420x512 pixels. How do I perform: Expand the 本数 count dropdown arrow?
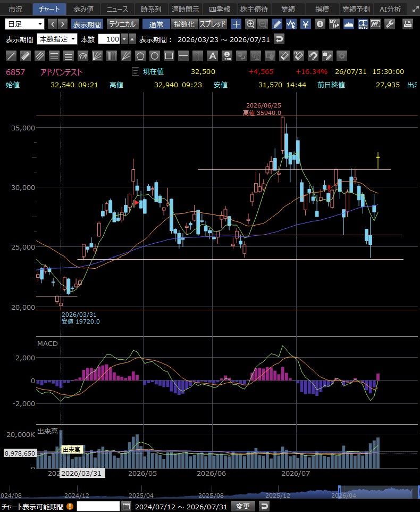coord(124,39)
